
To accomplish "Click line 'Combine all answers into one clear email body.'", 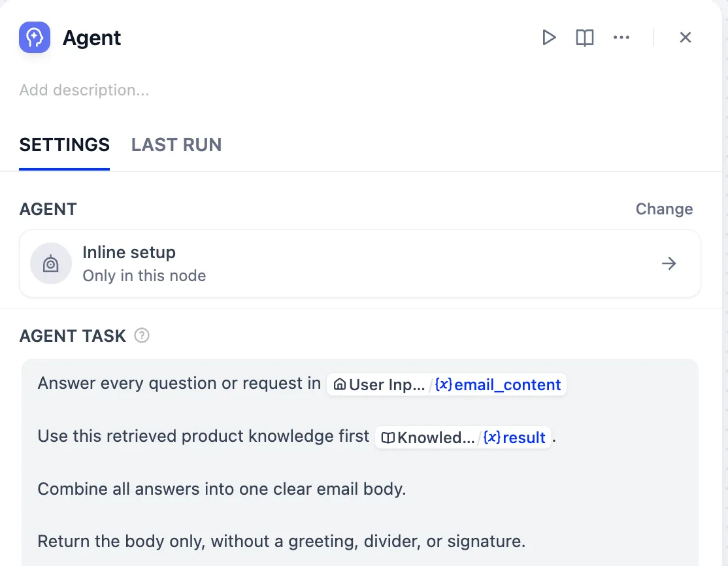I will pyautogui.click(x=222, y=489).
